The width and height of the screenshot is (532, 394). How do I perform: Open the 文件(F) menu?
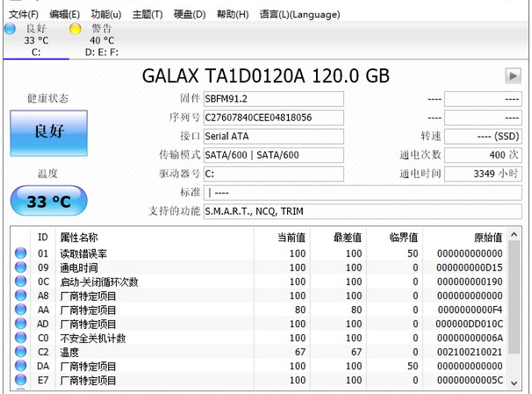tap(24, 14)
